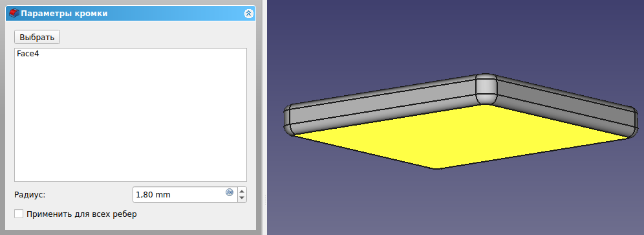Open the expression editor icon in Радиус field
644x235 pixels.
230,192
